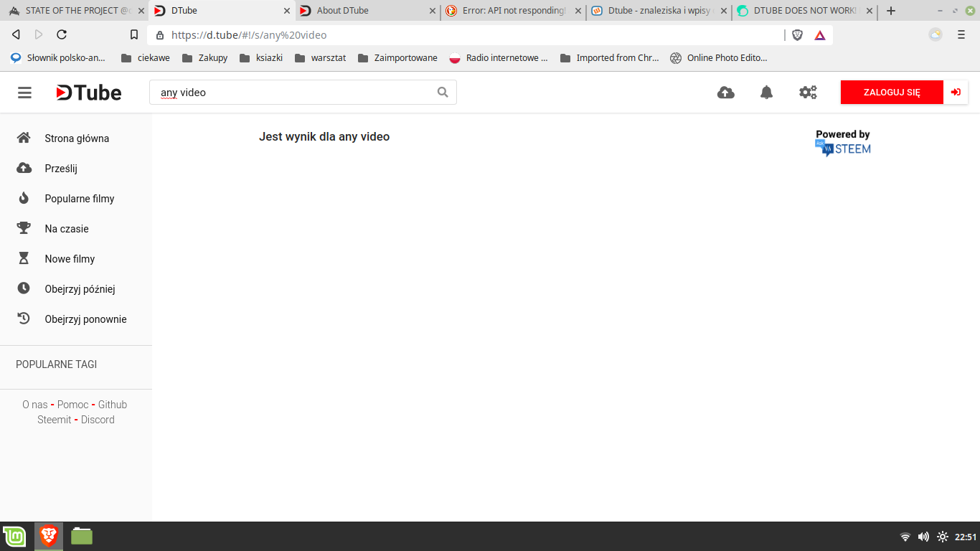Open Popularne filmy in the sidebar
980x551 pixels.
pos(80,199)
